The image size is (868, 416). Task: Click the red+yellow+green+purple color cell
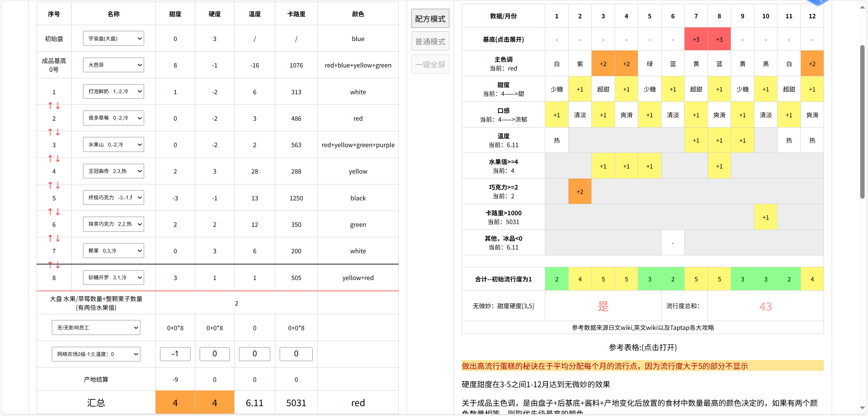coord(358,145)
